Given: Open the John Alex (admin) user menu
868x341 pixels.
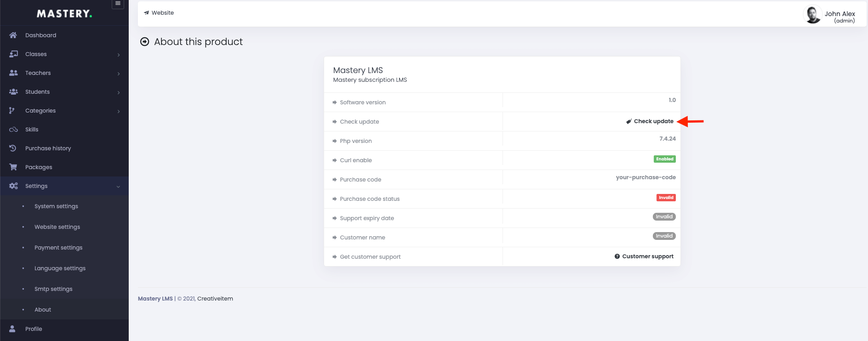Looking at the screenshot, I should pos(829,15).
